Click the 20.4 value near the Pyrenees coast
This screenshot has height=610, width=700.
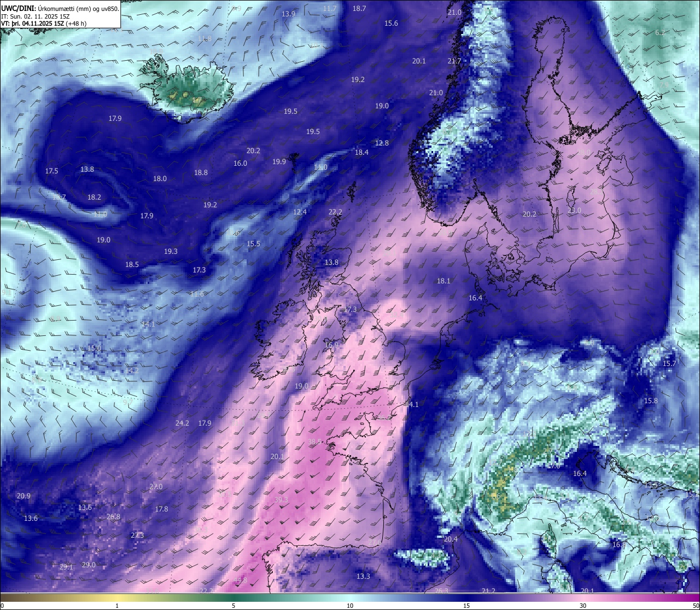coord(451,539)
